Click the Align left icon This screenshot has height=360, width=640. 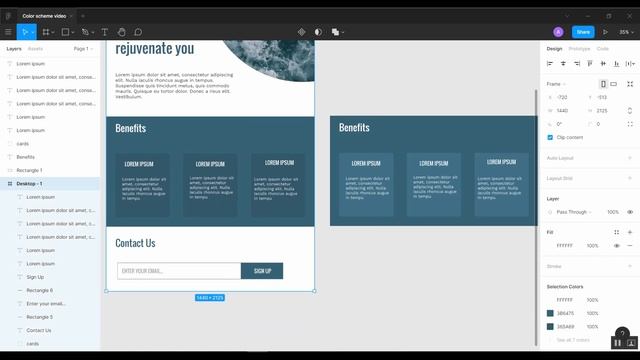click(x=550, y=63)
